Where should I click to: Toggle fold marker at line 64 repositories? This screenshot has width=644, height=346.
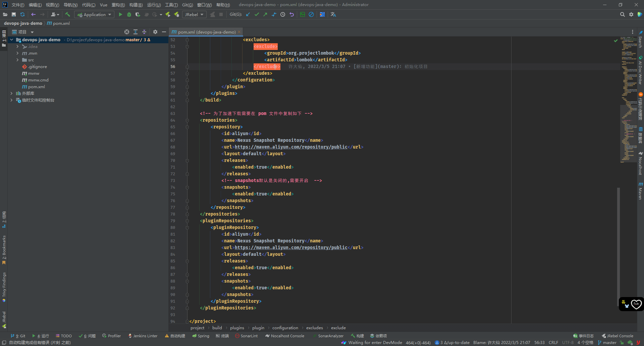187,120
